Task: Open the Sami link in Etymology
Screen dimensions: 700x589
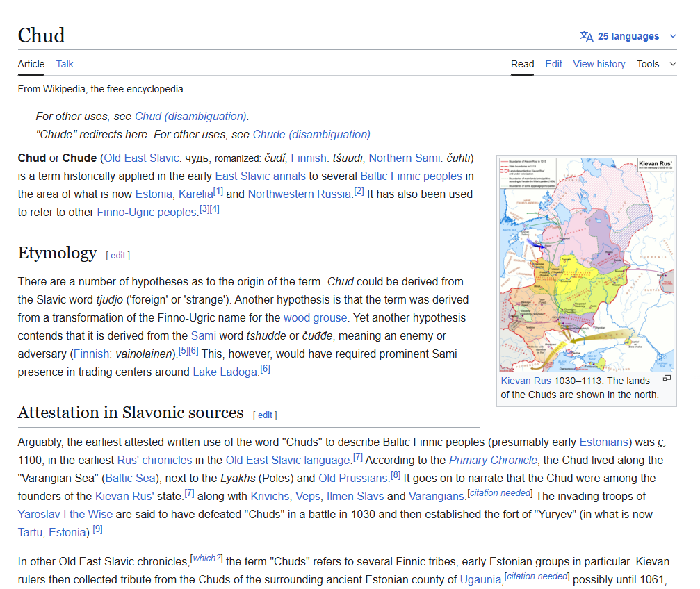Action: click(x=204, y=336)
